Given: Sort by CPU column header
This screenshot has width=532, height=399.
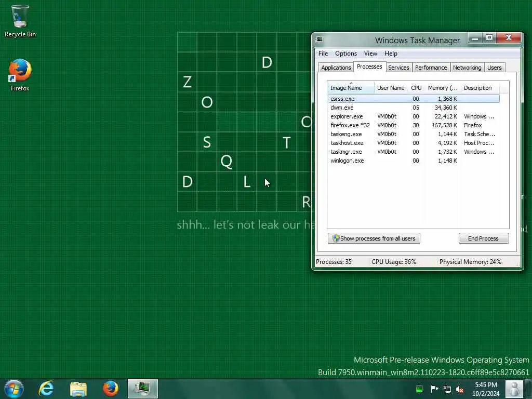Looking at the screenshot, I should point(416,88).
